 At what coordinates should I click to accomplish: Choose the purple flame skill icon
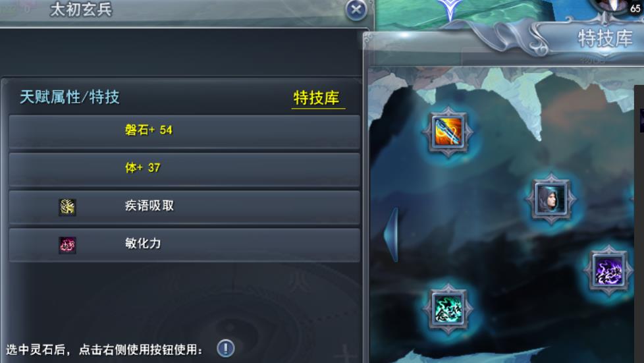pos(609,271)
